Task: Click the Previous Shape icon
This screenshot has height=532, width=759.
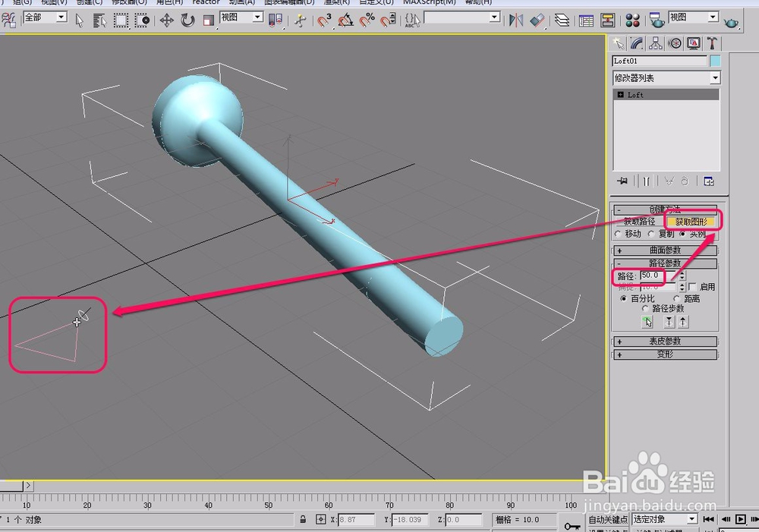Action: [669, 322]
